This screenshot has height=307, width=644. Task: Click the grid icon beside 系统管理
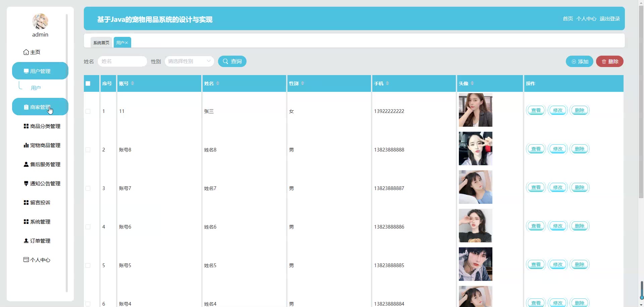point(26,222)
